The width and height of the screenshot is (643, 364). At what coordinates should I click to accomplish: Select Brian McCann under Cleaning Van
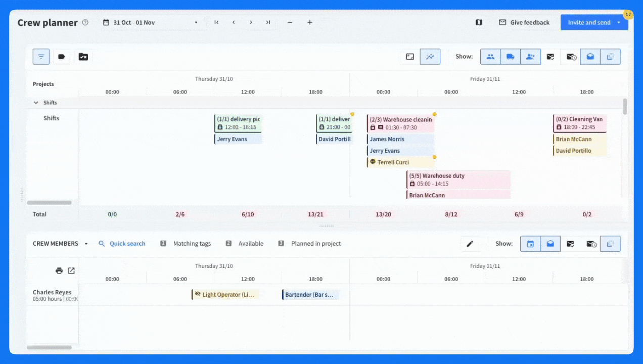[580, 139]
